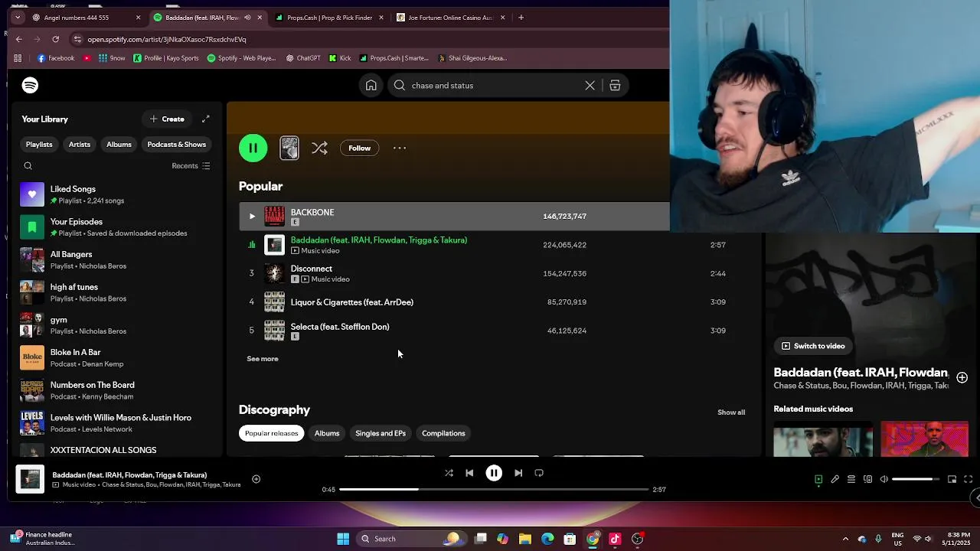
Task: Toggle Now Playing view
Action: (818, 480)
